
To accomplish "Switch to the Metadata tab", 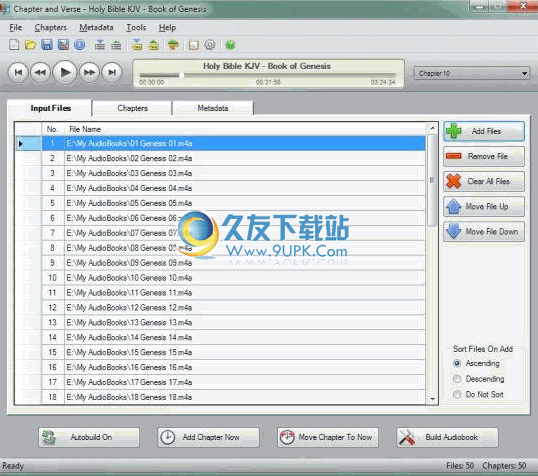I will 213,108.
